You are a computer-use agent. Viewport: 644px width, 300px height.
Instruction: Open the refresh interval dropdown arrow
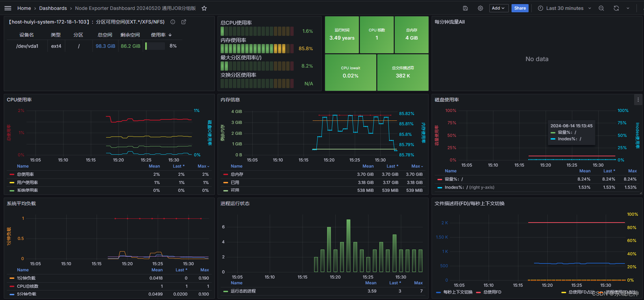pos(628,8)
